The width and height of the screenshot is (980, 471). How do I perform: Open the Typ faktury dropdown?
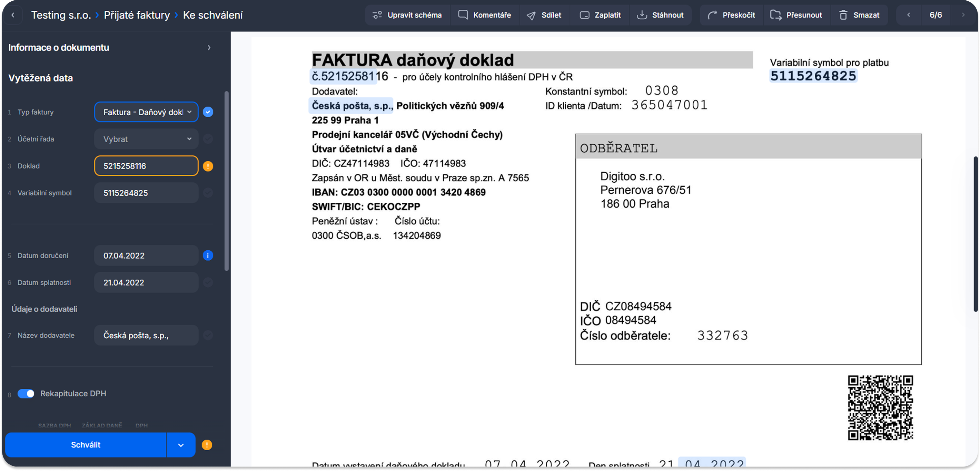(146, 112)
